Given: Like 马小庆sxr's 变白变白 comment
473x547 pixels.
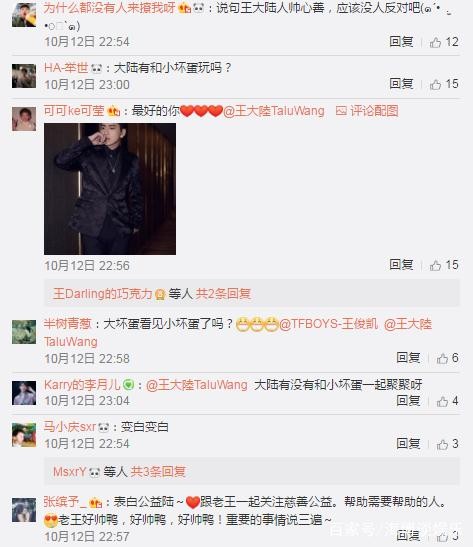Looking at the screenshot, I should (x=442, y=444).
